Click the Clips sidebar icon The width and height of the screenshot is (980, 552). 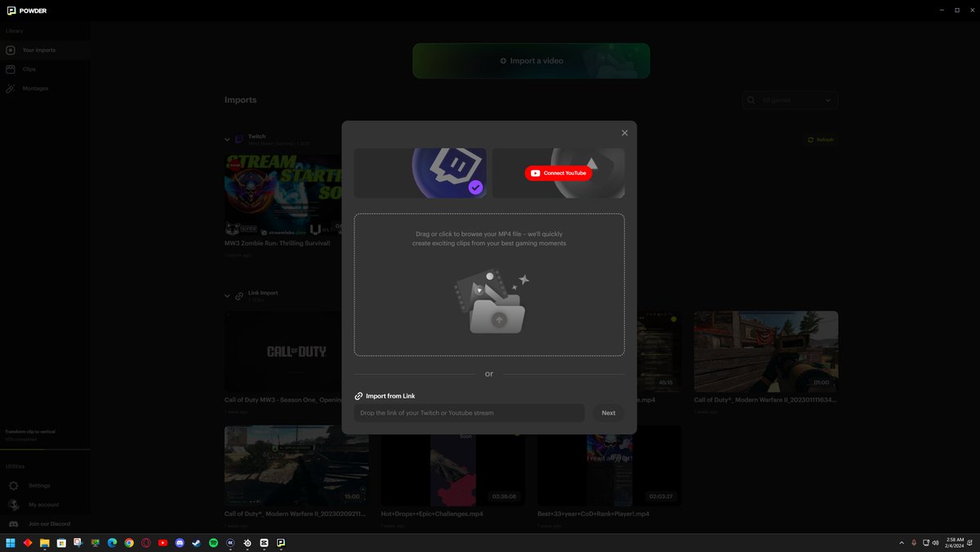point(11,69)
